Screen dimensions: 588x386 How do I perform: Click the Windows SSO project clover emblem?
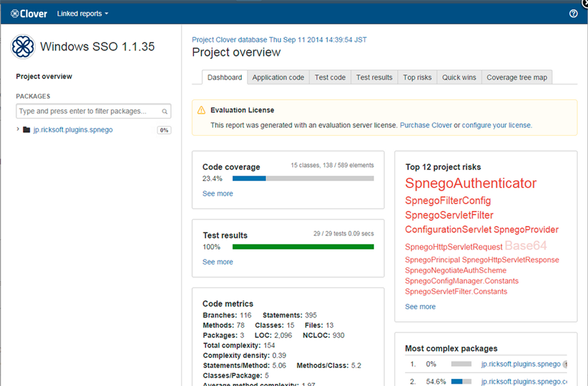23,46
